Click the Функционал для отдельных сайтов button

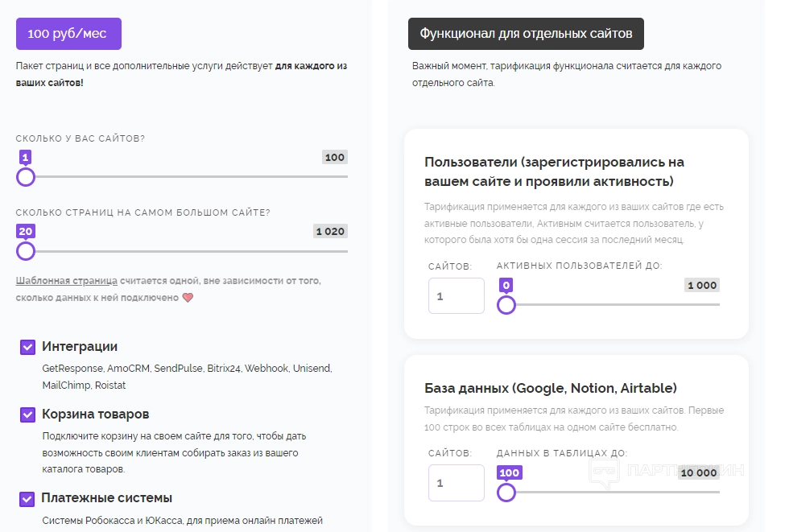[x=526, y=34]
